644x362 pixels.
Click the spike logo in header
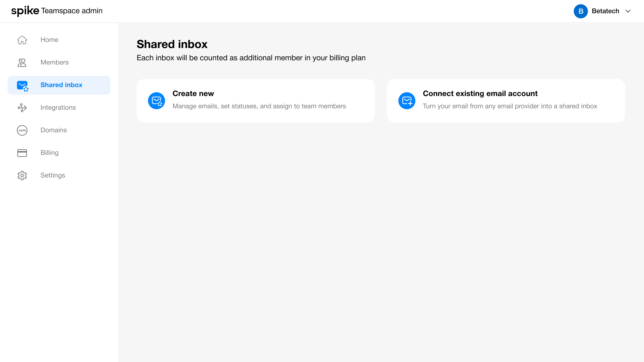(25, 11)
